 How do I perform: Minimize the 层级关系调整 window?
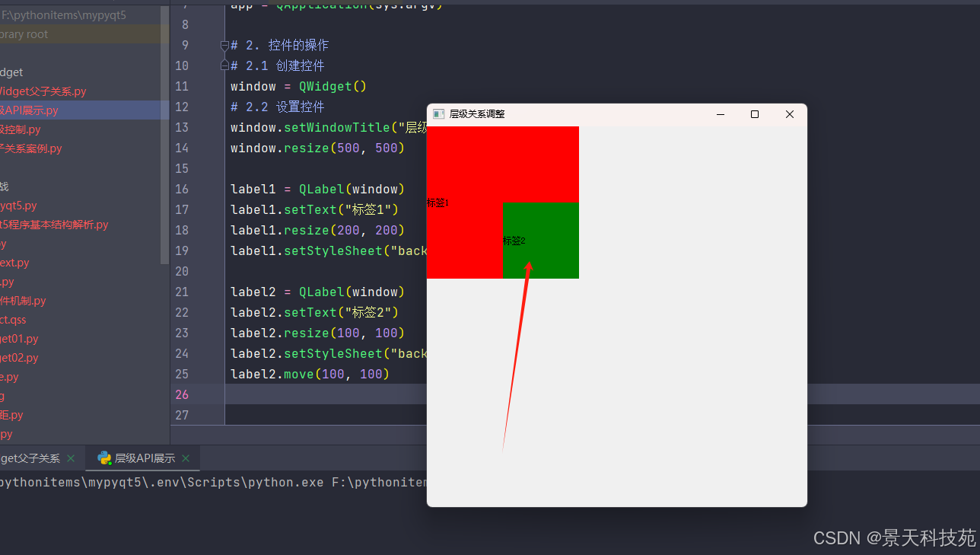pos(720,114)
